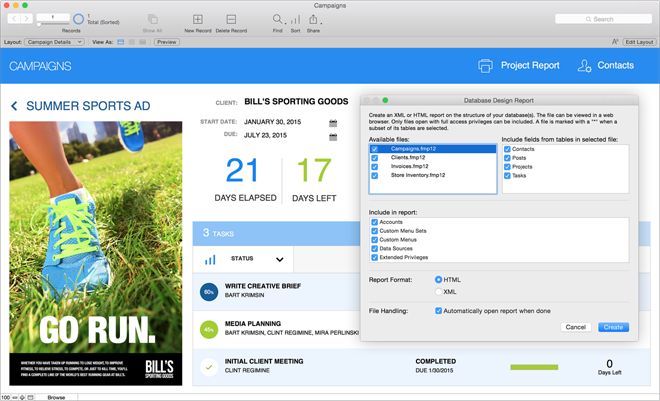Uncheck the Clients.fmp12 file checkbox
Viewport: 660px width, 401px height.
375,158
